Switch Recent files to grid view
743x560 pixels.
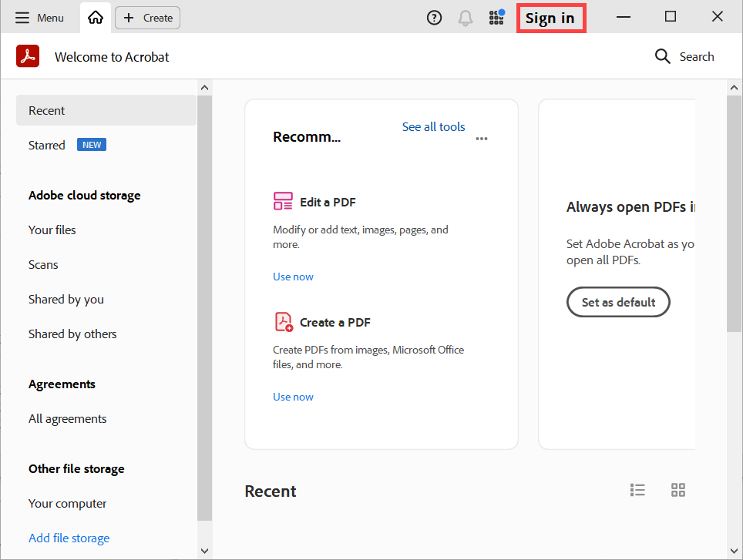(678, 490)
